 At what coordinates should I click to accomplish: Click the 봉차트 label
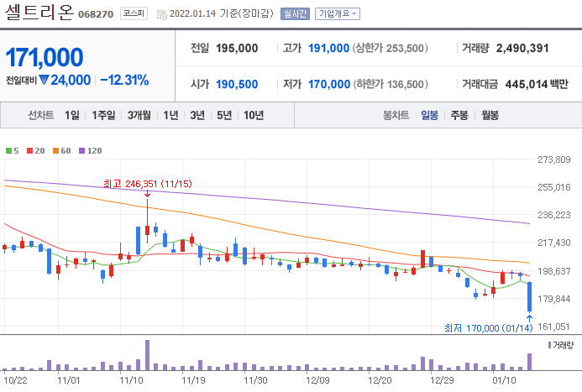coord(396,115)
